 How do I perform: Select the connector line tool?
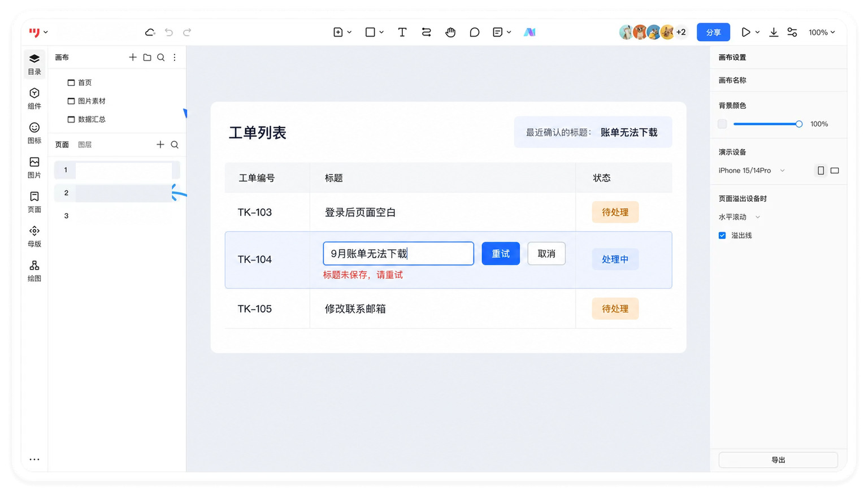pos(427,32)
